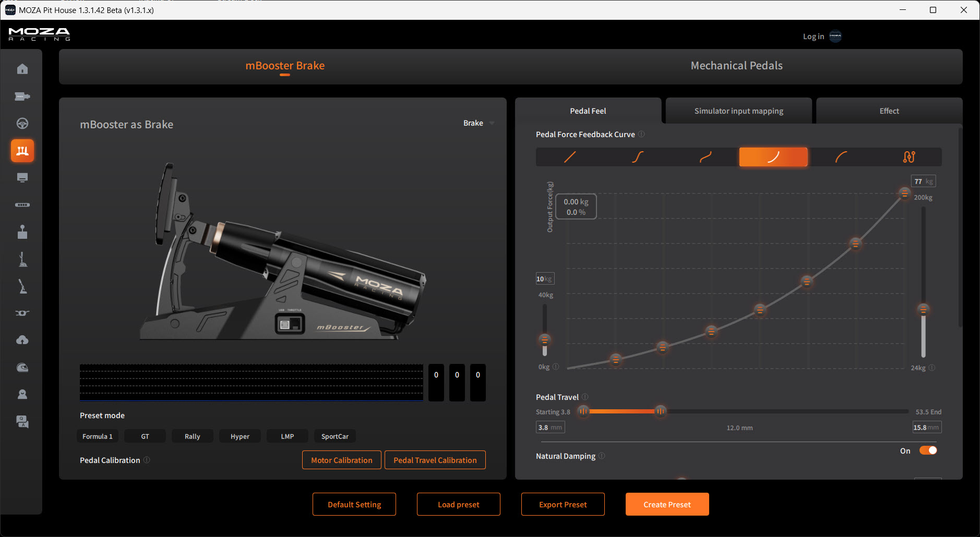Expand the Brake mode dropdown
Image resolution: width=980 pixels, height=537 pixels.
(x=479, y=123)
